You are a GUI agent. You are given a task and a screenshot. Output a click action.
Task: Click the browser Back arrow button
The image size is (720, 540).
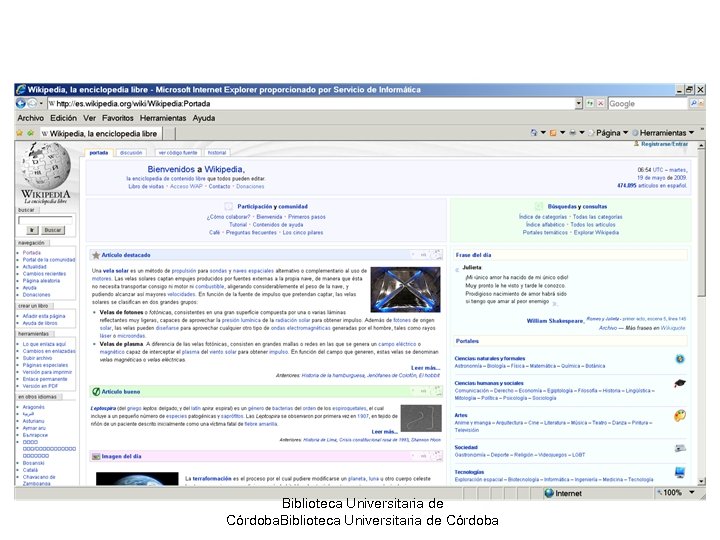pyautogui.click(x=21, y=103)
